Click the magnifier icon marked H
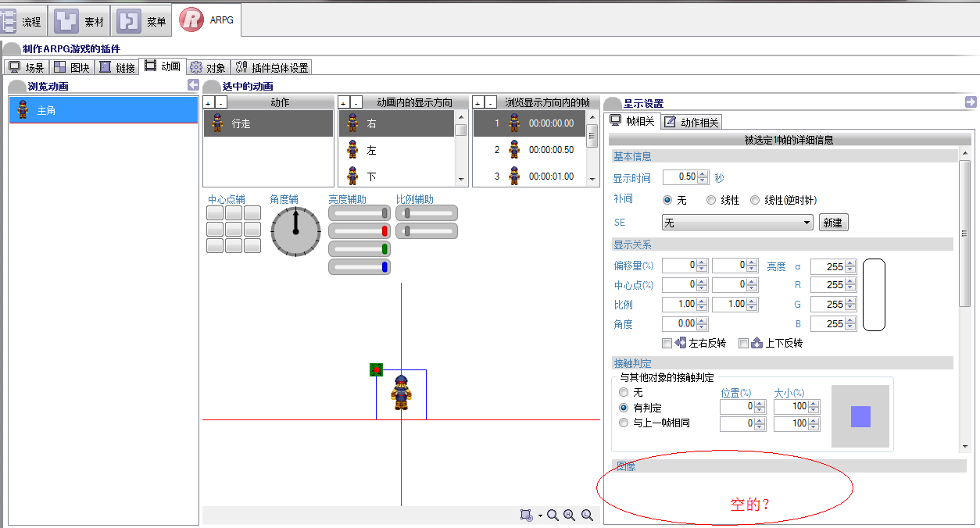Image resolution: width=980 pixels, height=528 pixels. pyautogui.click(x=570, y=515)
